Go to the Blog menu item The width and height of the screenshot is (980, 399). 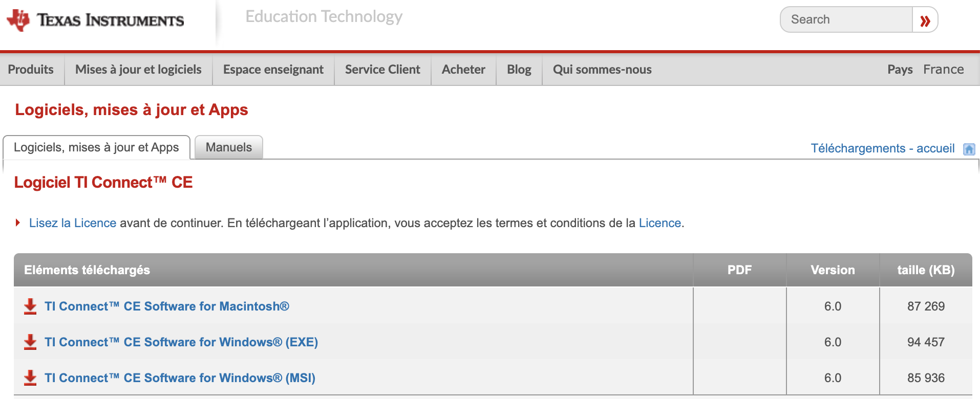pos(519,70)
